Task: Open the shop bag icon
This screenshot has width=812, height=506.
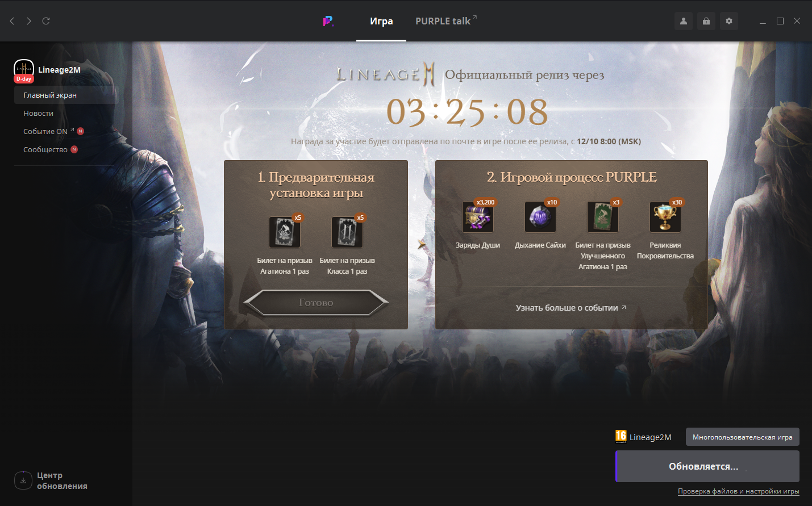Action: click(706, 21)
